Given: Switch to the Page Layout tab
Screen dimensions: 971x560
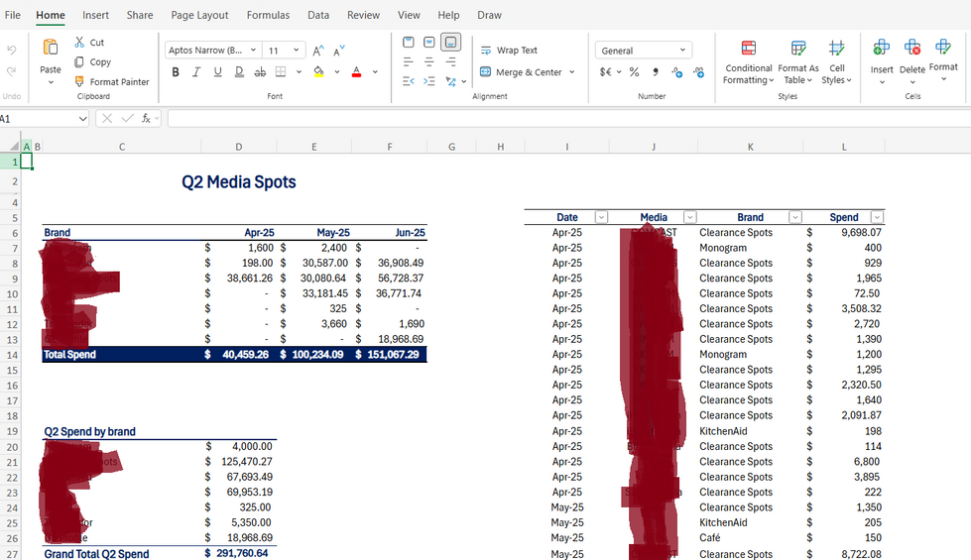Looking at the screenshot, I should coord(199,15).
